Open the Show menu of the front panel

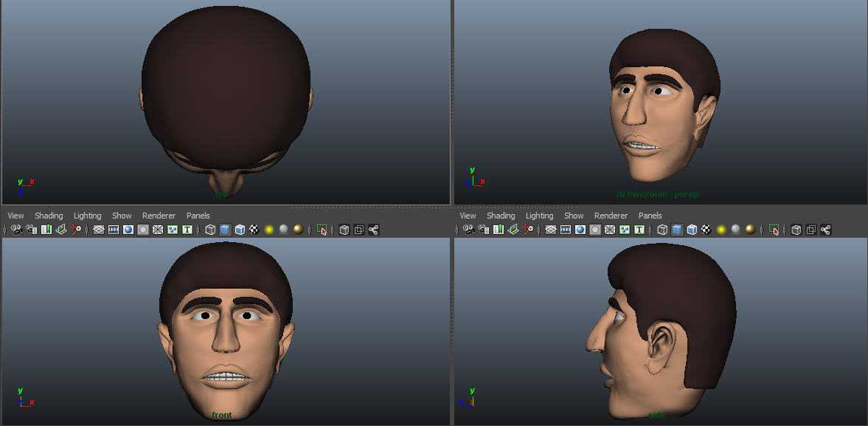point(122,216)
